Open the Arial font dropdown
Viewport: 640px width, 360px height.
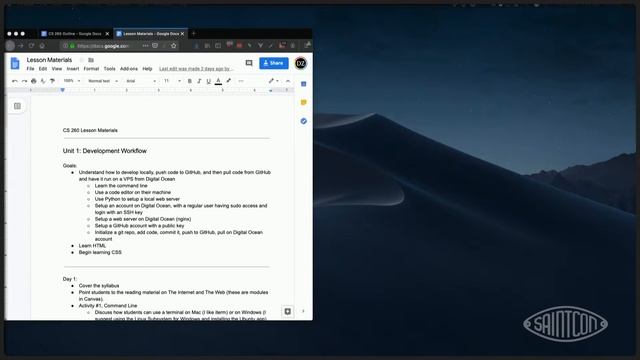pos(141,81)
